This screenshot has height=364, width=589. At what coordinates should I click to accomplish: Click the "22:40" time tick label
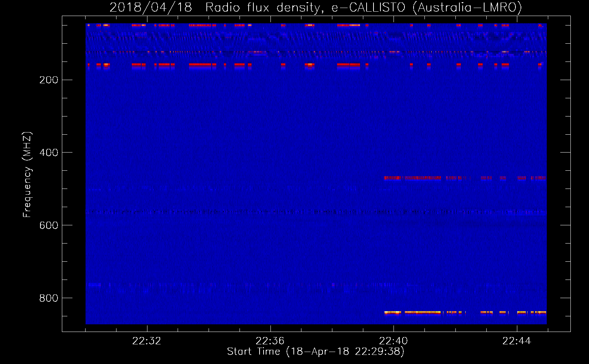click(394, 341)
